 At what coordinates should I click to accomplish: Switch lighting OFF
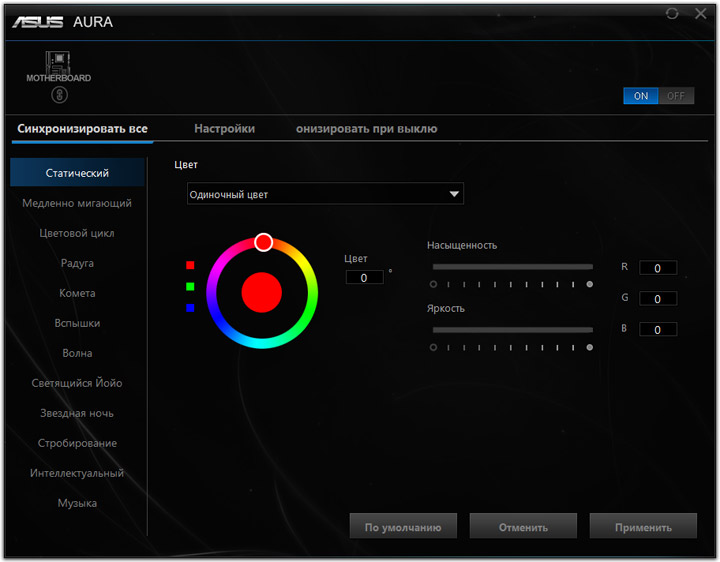tap(676, 96)
